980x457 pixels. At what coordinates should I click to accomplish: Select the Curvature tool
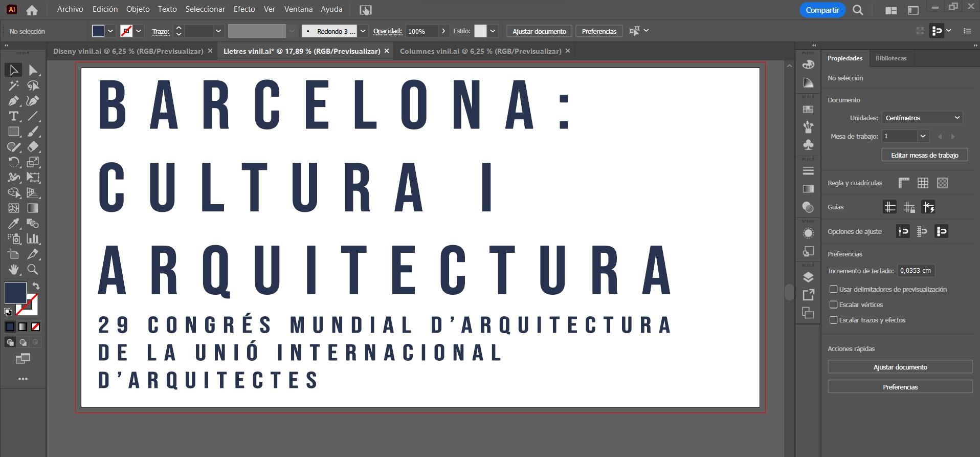[33, 101]
